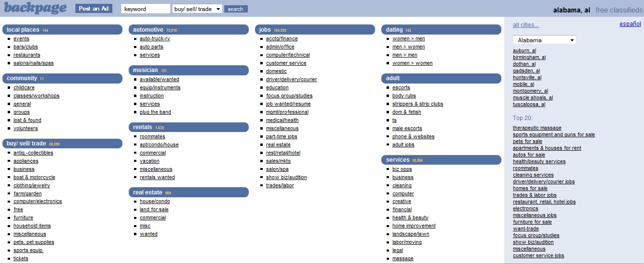
Task: Open the volunteers link
Action: [x=25, y=129]
